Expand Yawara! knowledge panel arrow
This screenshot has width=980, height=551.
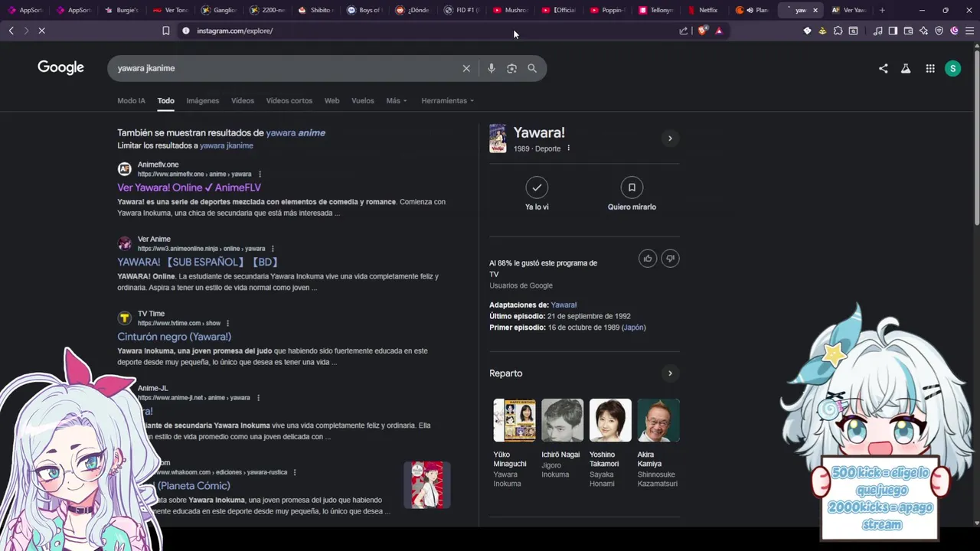click(x=670, y=139)
